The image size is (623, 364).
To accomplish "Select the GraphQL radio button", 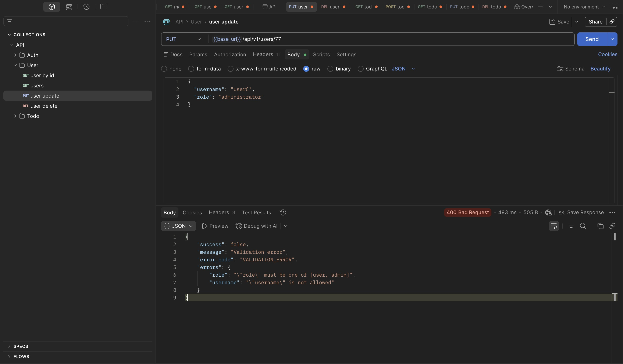I will 361,69.
